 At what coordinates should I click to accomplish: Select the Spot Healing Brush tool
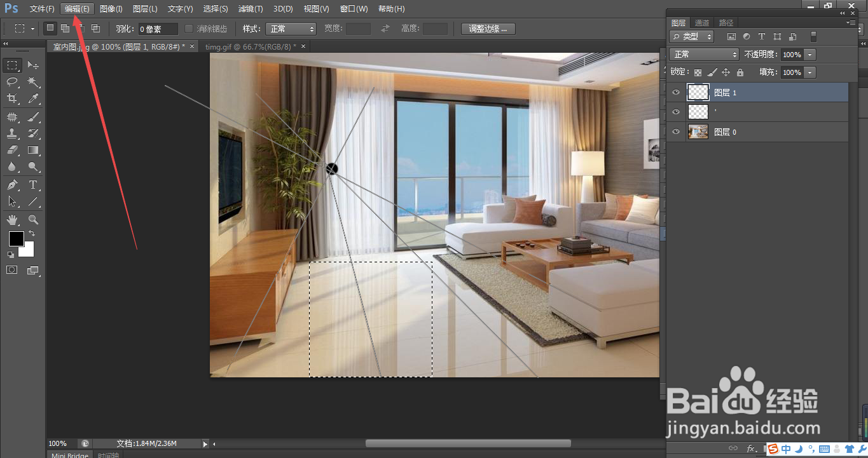12,117
